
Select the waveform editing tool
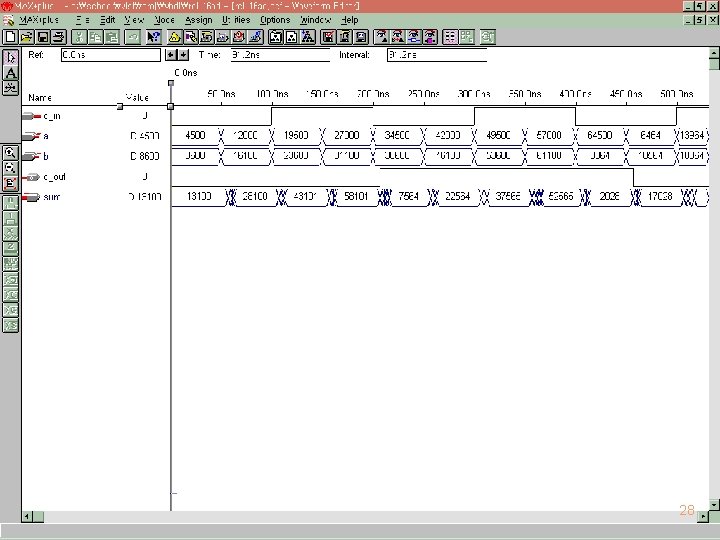point(11,88)
